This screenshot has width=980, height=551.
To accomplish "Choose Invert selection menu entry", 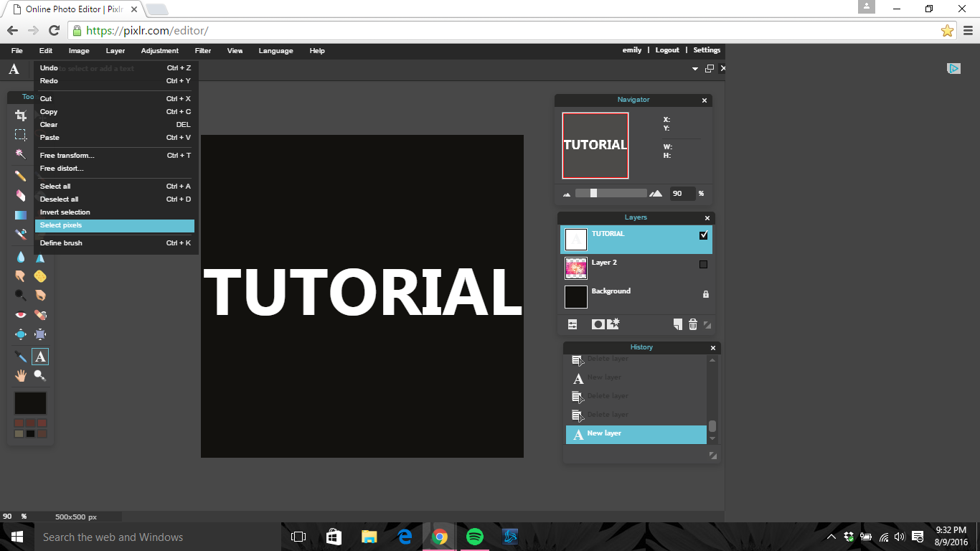I will click(x=115, y=212).
